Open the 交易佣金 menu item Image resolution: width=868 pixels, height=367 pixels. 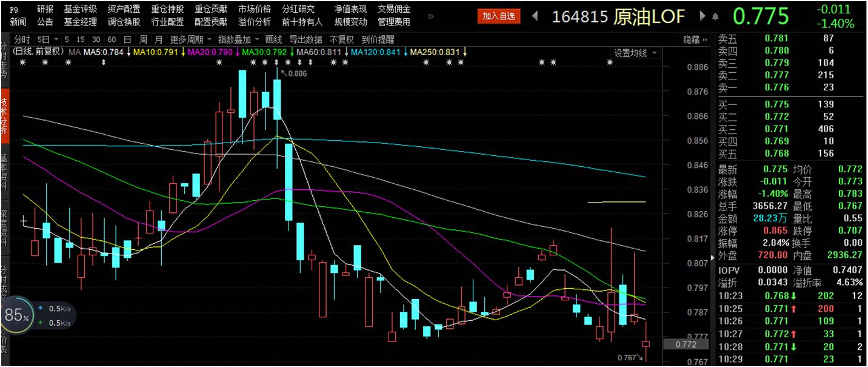click(395, 9)
